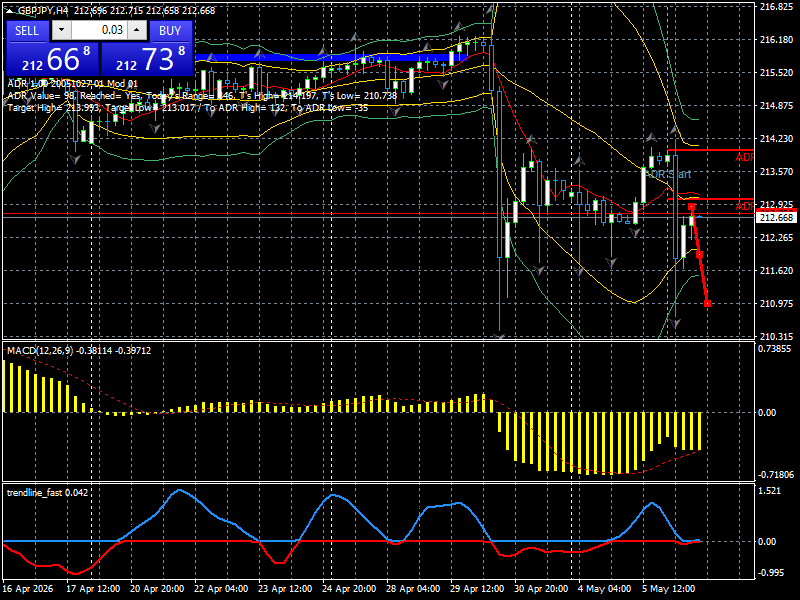Viewport: 800px width, 600px height.
Task: Click the ADR Start label on chart
Action: pyautogui.click(x=668, y=174)
